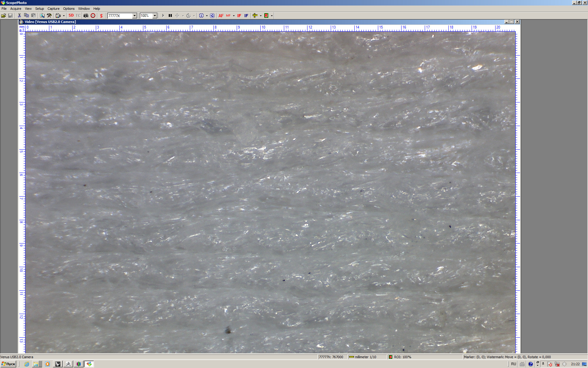This screenshot has width=588, height=368.
Task: Toggle the TC toolbar button
Action: pyautogui.click(x=78, y=16)
